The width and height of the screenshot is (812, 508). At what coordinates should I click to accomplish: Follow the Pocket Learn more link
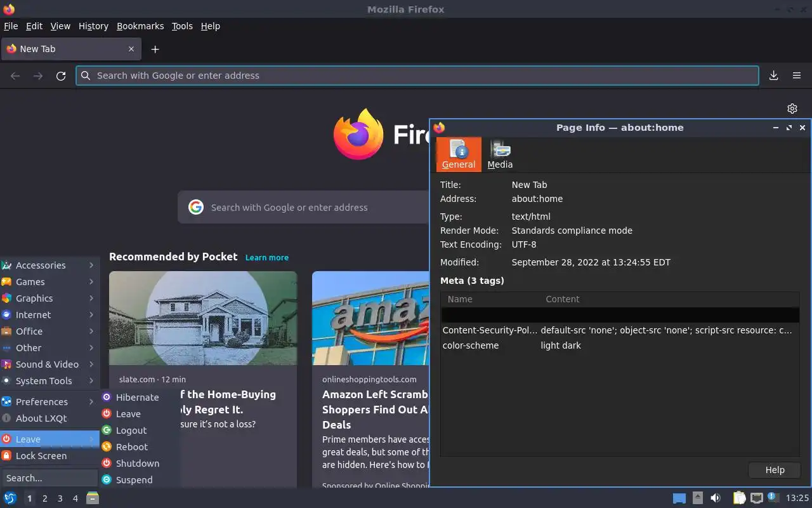(267, 258)
